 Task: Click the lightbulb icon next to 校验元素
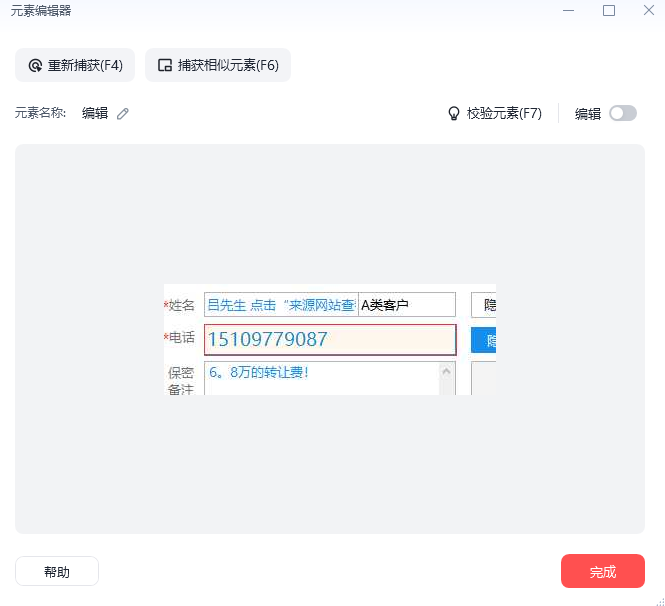coord(453,113)
